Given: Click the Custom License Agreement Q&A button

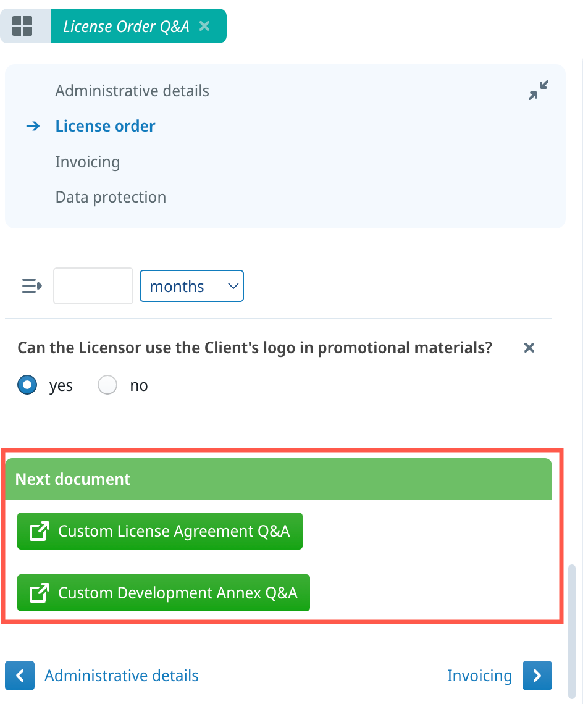Looking at the screenshot, I should (174, 531).
